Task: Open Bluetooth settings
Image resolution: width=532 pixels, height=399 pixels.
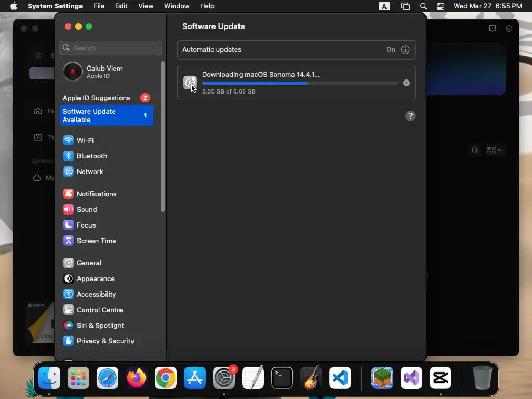Action: click(x=106, y=156)
